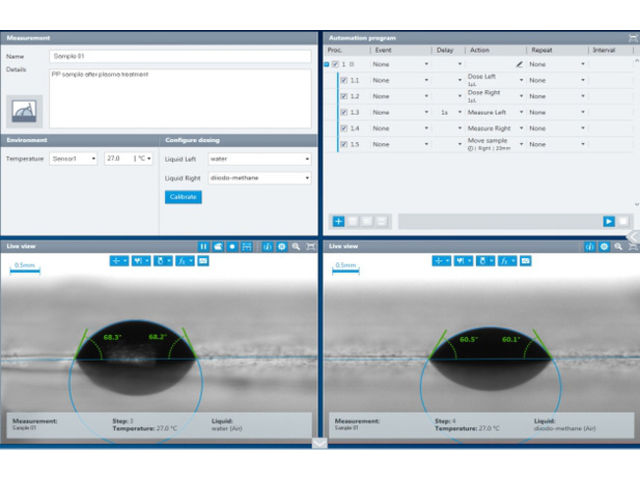Click the record button in left live view
This screenshot has width=640, height=480.
click(233, 246)
